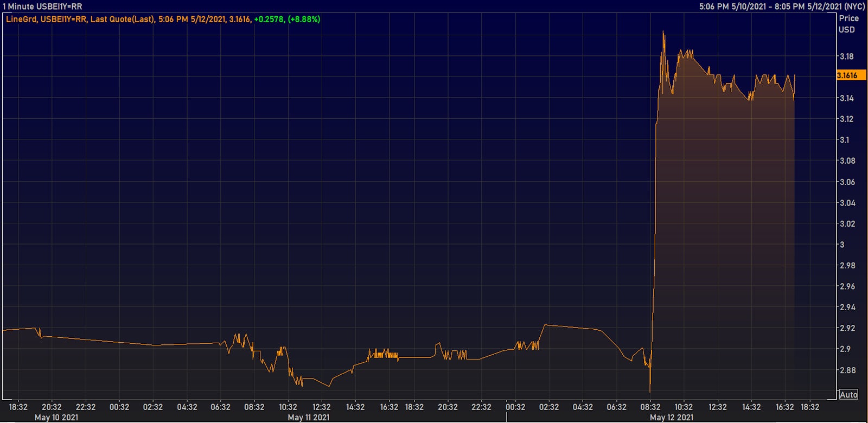The width and height of the screenshot is (868, 423).
Task: Click the 3.14 price axis label
Action: point(846,98)
